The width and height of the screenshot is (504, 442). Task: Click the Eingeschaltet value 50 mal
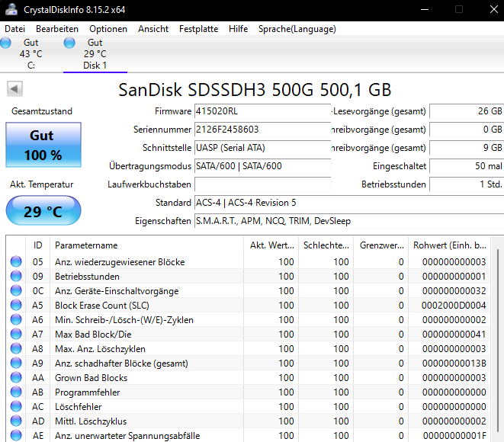pos(467,166)
